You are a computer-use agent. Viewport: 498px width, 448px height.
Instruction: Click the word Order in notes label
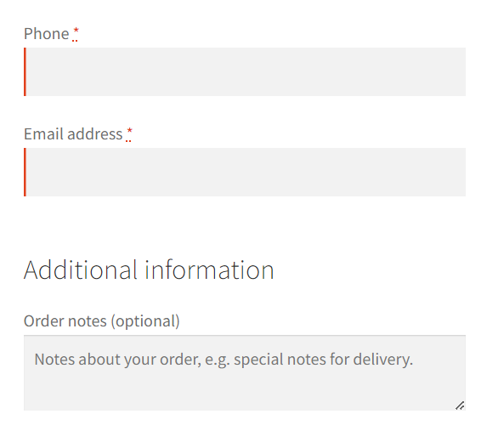pos(44,320)
